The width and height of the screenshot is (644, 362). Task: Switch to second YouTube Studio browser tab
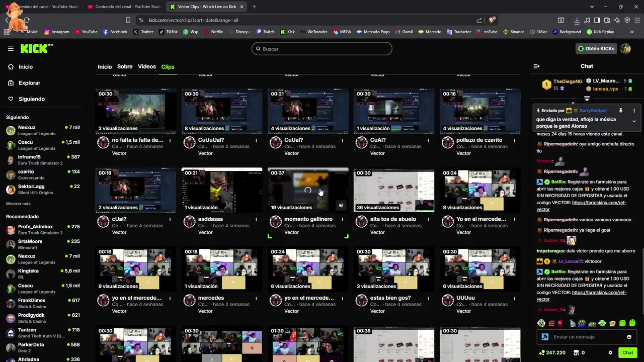coord(123,7)
